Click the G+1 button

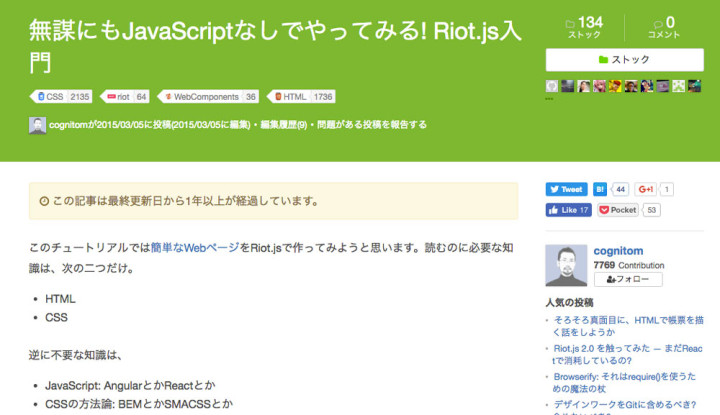(x=645, y=189)
